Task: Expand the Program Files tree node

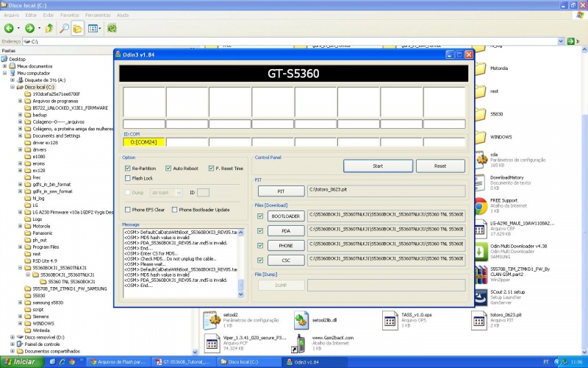Action: point(21,247)
